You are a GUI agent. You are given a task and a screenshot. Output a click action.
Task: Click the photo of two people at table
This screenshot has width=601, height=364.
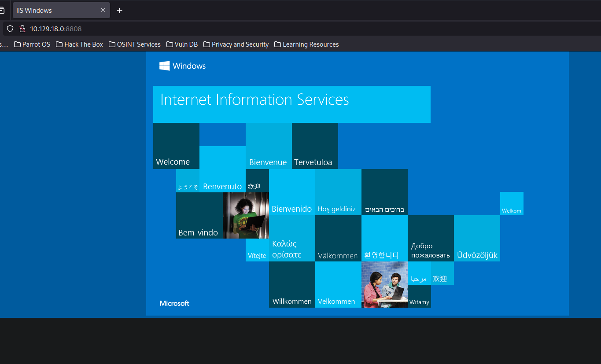(384, 285)
